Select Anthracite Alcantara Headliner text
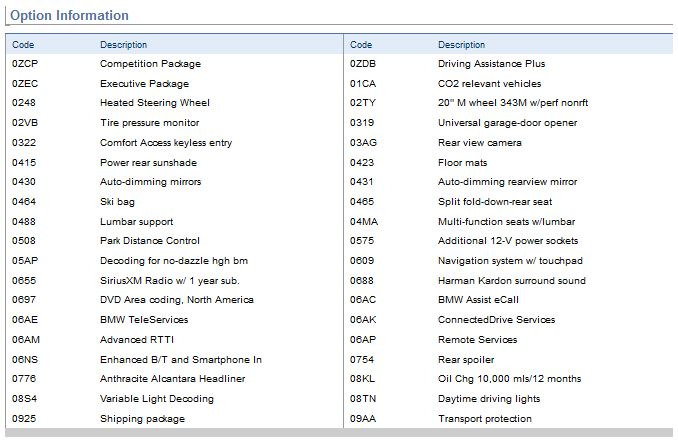Viewport: 678px width, 442px height. (173, 379)
